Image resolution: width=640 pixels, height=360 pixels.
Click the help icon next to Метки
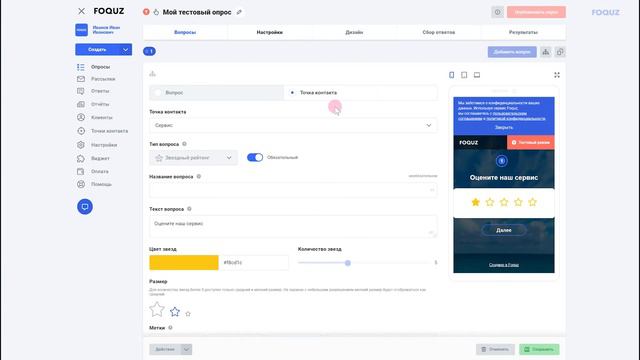tap(170, 327)
